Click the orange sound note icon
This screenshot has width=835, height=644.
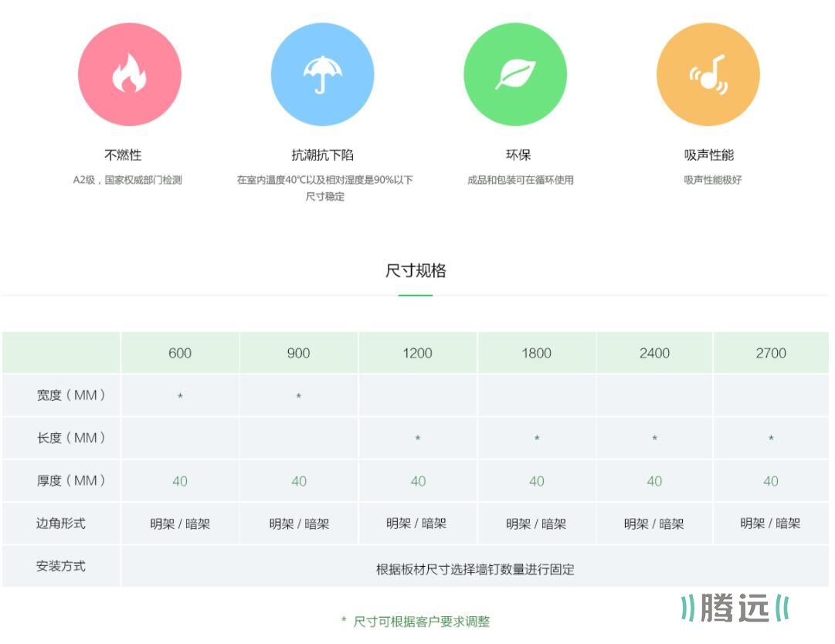click(x=708, y=75)
